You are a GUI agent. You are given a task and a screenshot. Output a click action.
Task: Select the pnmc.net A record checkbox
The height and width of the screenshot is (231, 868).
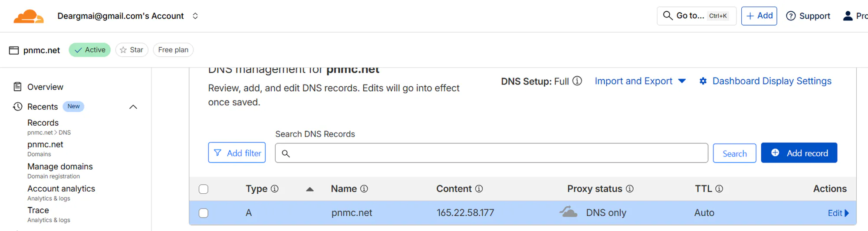[204, 213]
